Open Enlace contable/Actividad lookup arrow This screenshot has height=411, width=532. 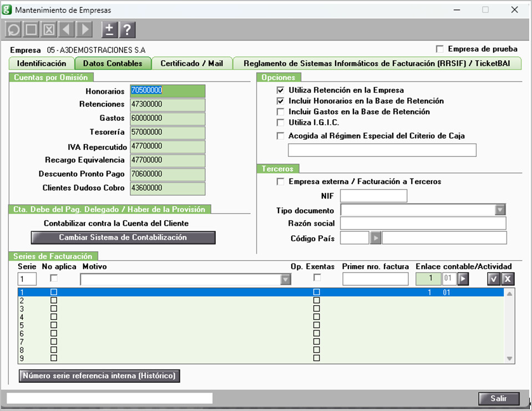(x=463, y=279)
